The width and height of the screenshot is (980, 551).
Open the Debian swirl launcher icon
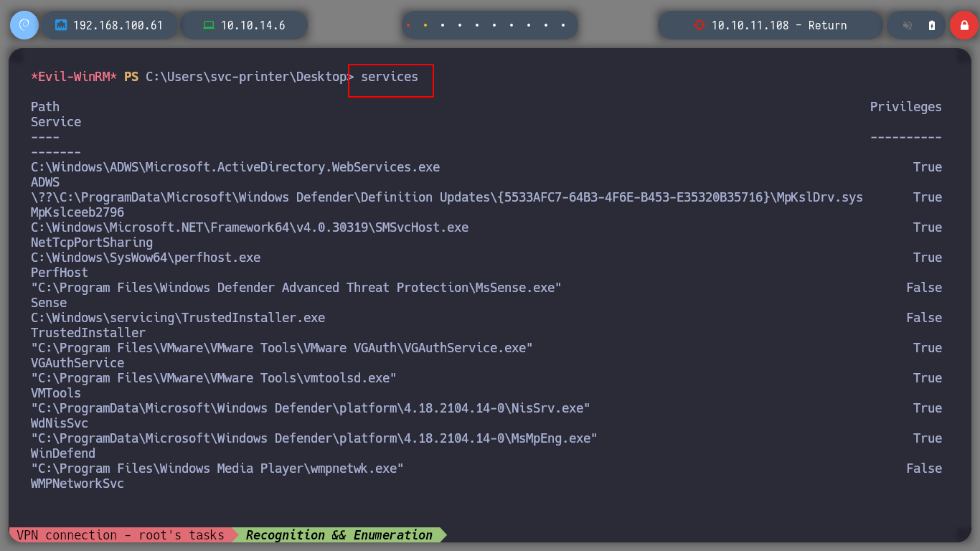24,25
